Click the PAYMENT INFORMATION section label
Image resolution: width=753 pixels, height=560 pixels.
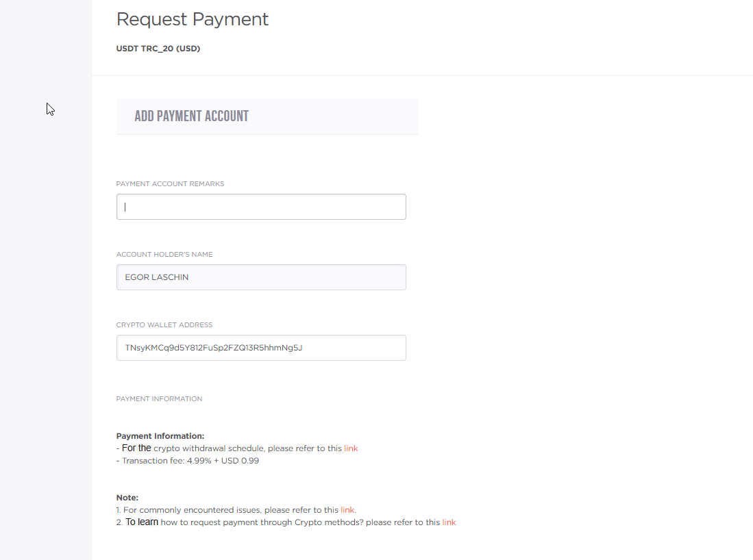159,398
